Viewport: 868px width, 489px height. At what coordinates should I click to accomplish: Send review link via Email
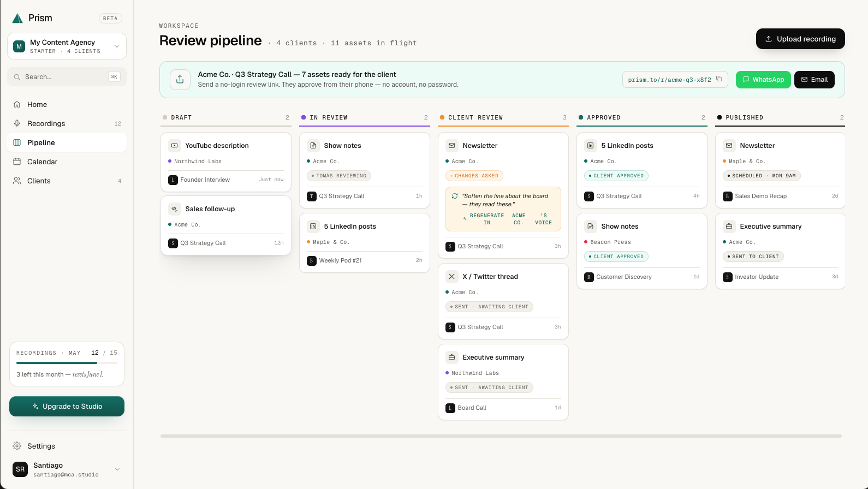tap(815, 80)
